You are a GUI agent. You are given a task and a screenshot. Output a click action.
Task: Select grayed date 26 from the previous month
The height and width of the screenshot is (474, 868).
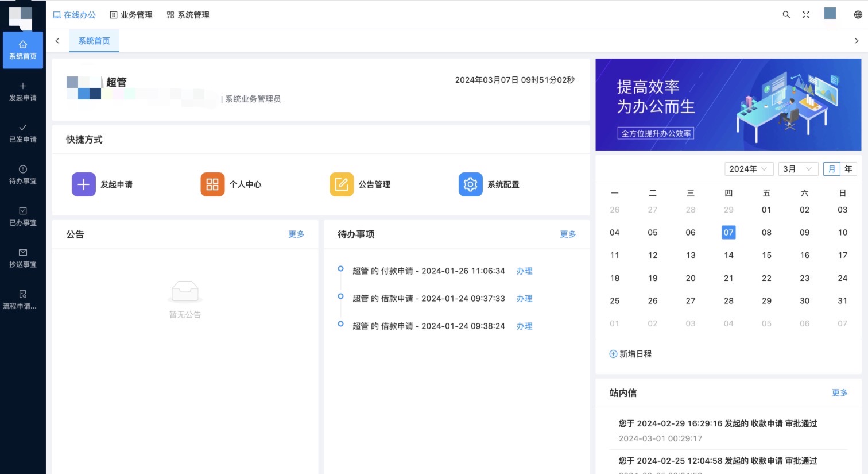point(614,210)
